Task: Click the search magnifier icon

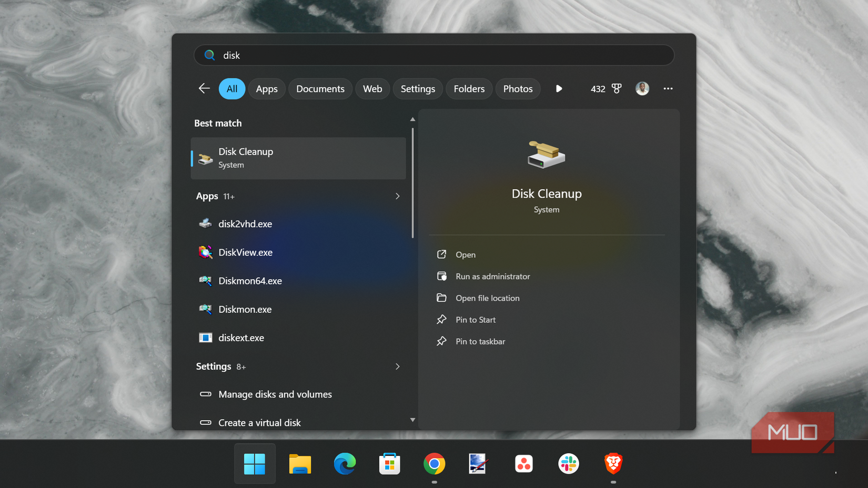Action: tap(209, 55)
